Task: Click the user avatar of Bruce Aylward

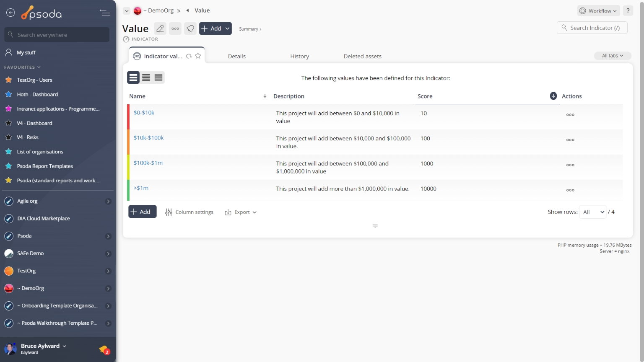Action: (x=10, y=349)
